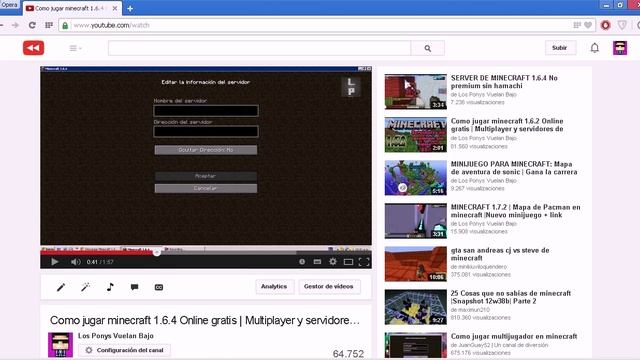
Task: Click the gta san andreas video thumbnail
Action: pos(416,264)
